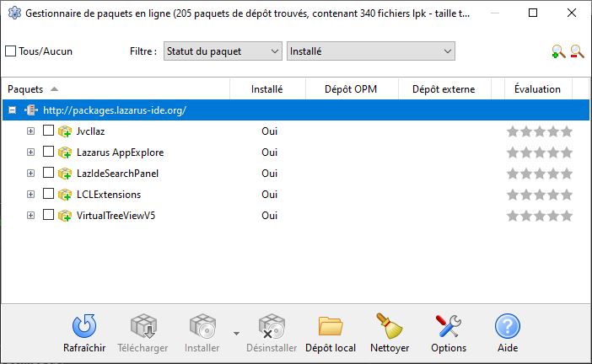Open Aide help icon
592x364 pixels.
click(x=507, y=327)
